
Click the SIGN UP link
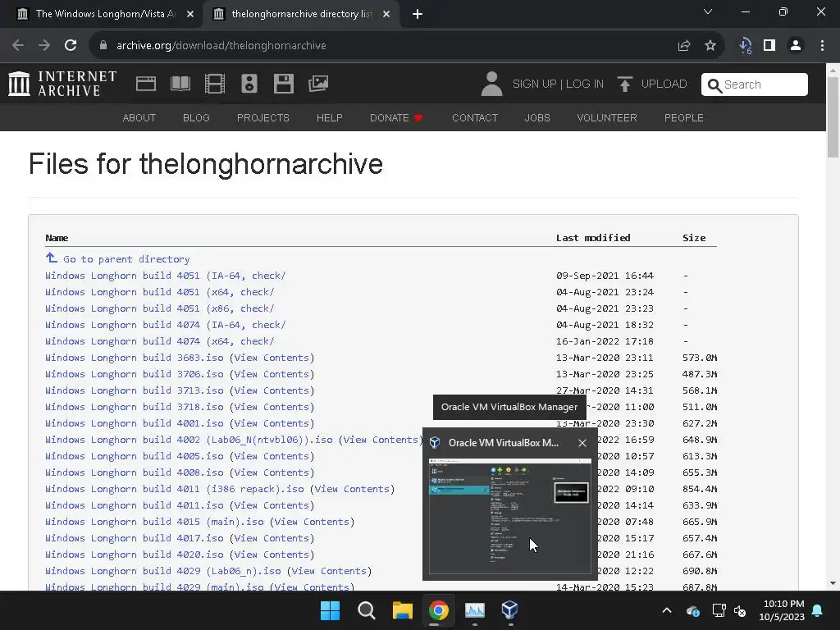[x=534, y=84]
